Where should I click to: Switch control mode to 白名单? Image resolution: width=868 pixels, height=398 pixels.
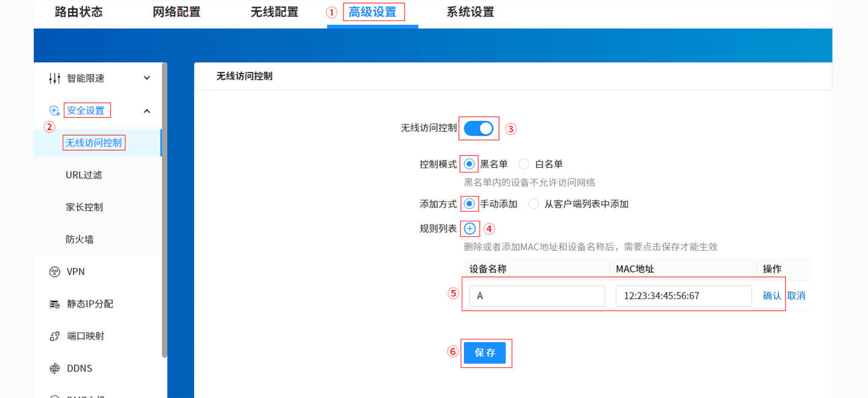coord(523,163)
